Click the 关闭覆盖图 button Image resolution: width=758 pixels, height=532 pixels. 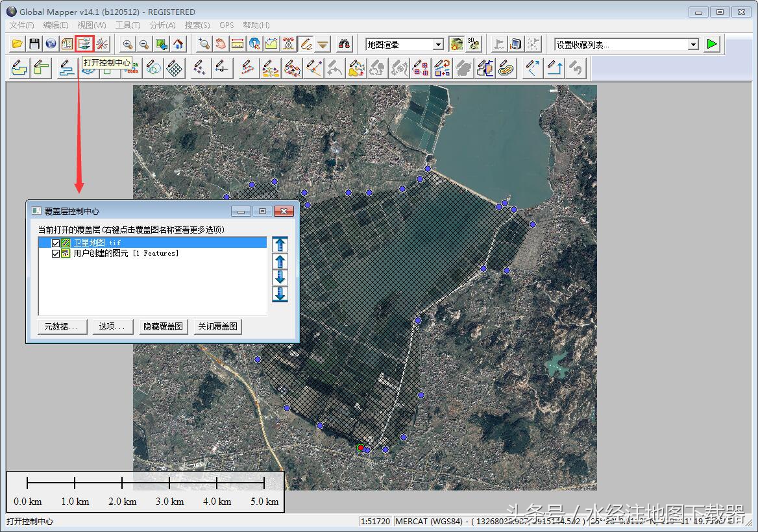218,327
